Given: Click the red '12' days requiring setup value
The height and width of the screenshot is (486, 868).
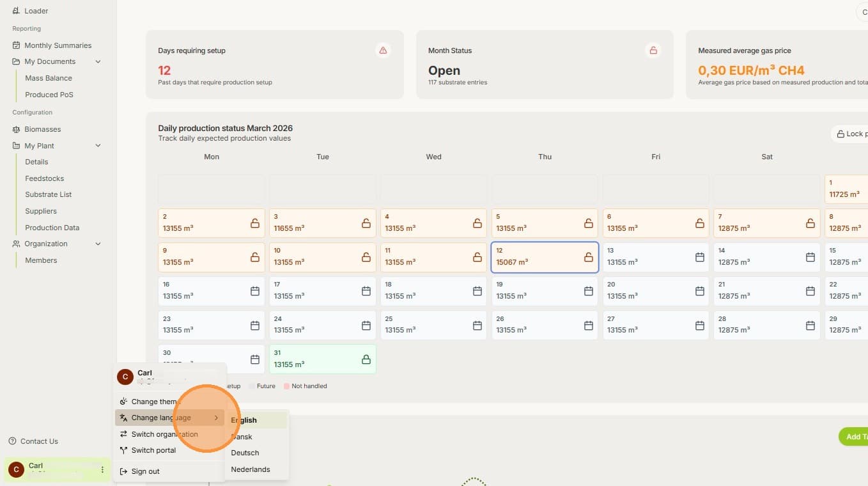Looking at the screenshot, I should (x=164, y=70).
